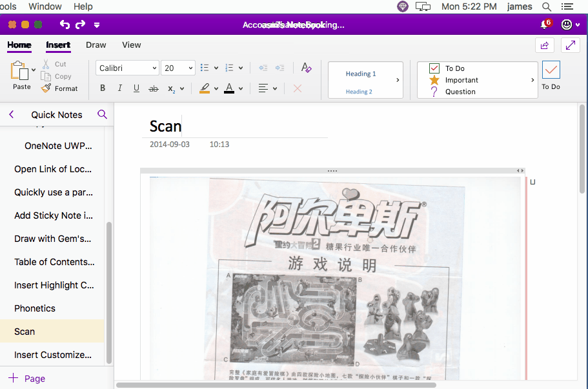Toggle Underline formatting
This screenshot has height=389, width=588.
(136, 88)
